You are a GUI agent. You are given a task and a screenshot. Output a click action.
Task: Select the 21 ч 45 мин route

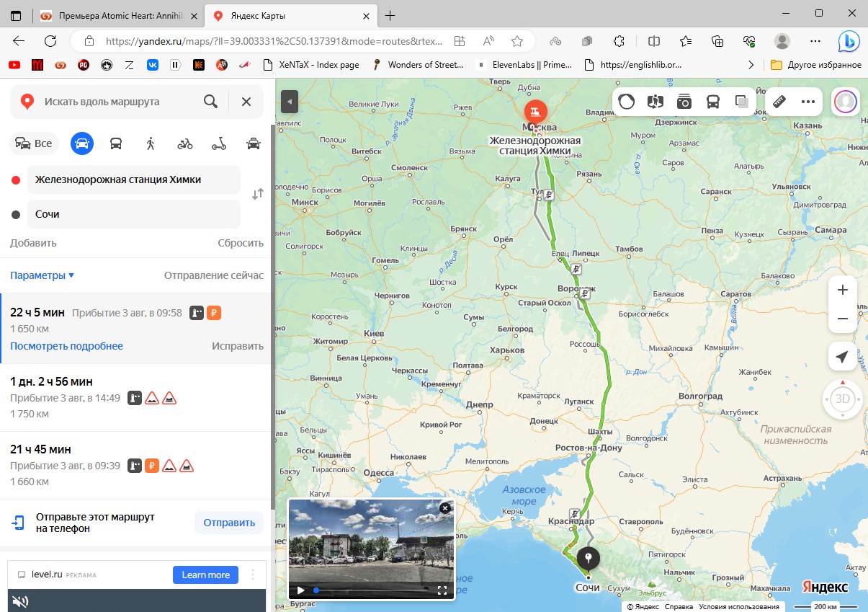coord(136,465)
